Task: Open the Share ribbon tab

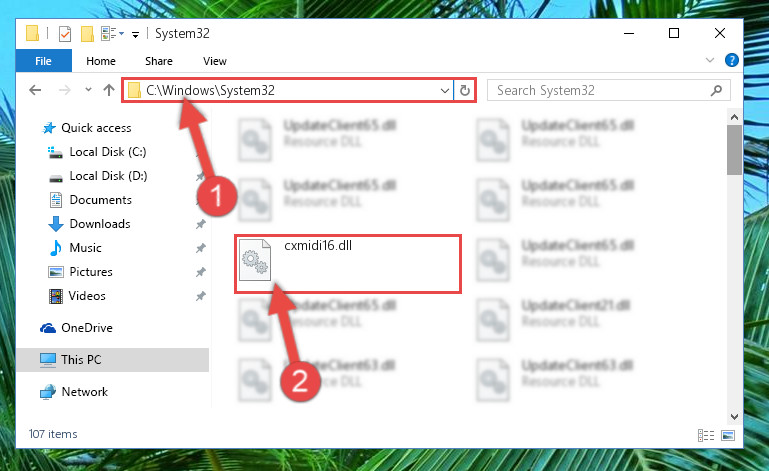Action: point(159,61)
